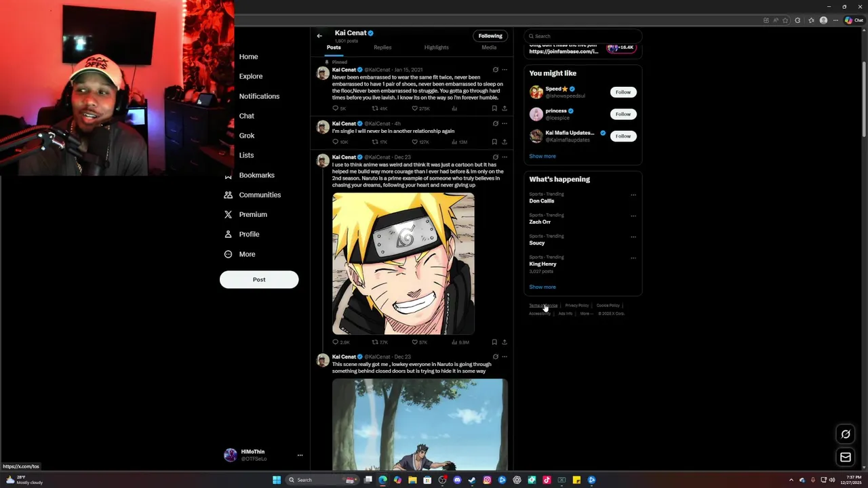
Task: Bookmark the Naruto image post
Action: click(494, 342)
